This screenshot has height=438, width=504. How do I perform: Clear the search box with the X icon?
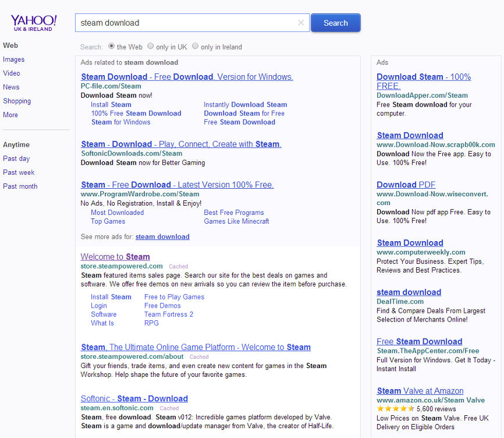coord(301,23)
